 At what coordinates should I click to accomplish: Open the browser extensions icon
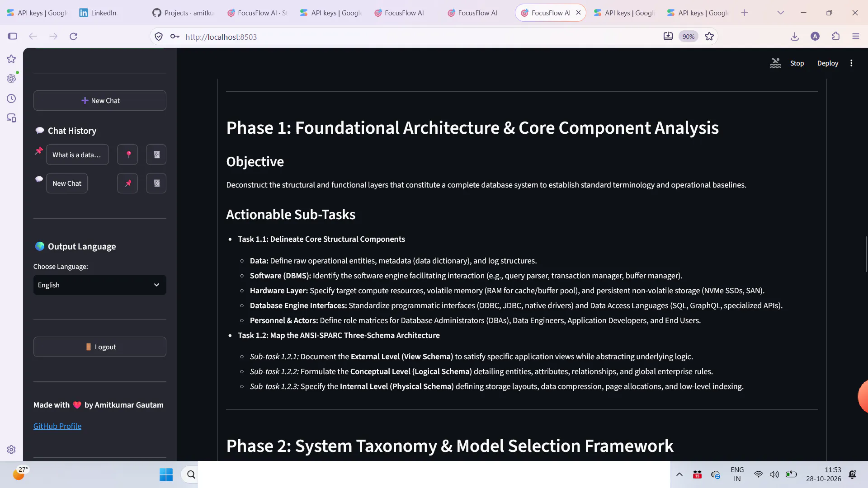click(835, 36)
